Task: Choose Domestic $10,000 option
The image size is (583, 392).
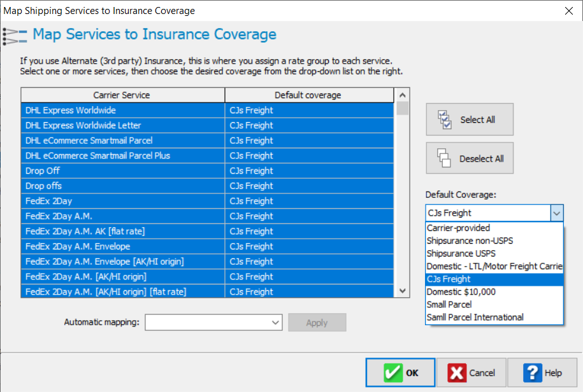Action: pos(494,291)
